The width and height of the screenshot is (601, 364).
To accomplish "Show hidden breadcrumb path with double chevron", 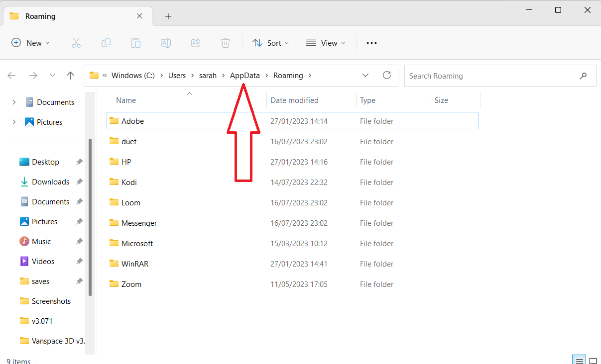I will 105,76.
